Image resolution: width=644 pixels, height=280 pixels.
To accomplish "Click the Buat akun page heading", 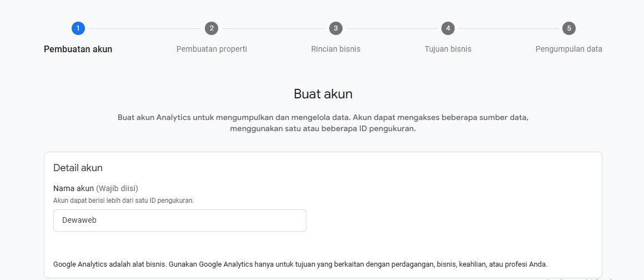I will tap(323, 94).
